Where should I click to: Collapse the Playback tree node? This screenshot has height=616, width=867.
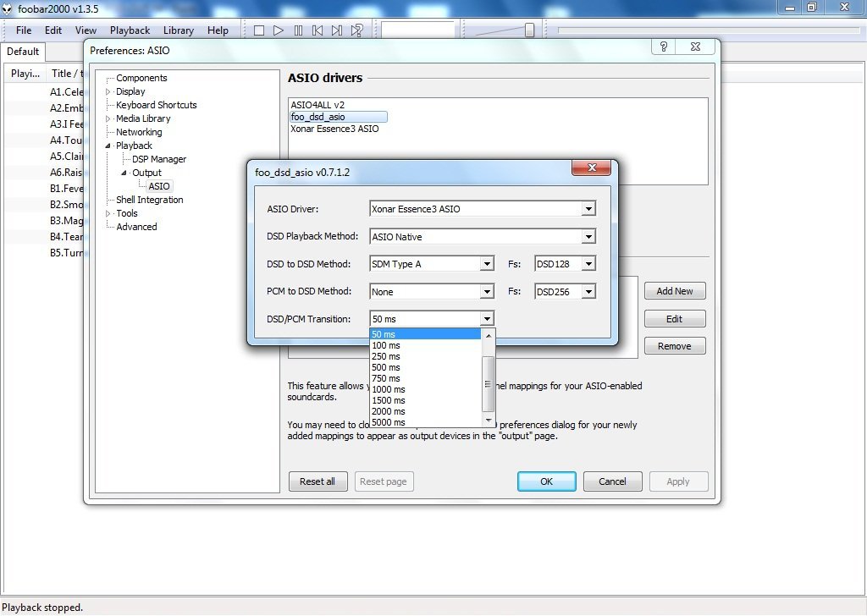click(108, 146)
